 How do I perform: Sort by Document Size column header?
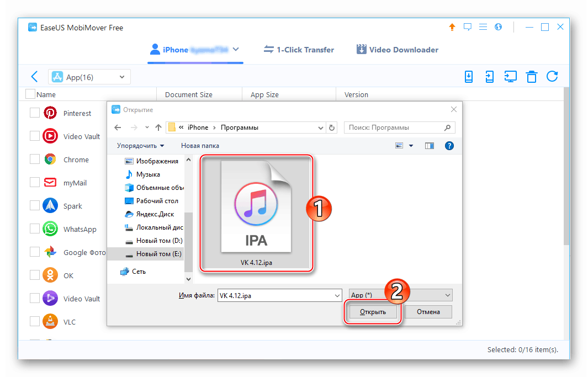pyautogui.click(x=189, y=94)
